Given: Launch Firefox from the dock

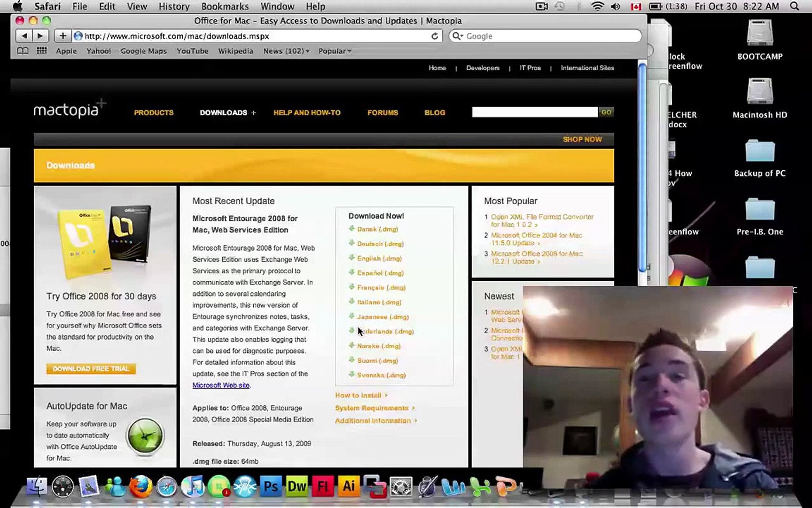Looking at the screenshot, I should 141,487.
